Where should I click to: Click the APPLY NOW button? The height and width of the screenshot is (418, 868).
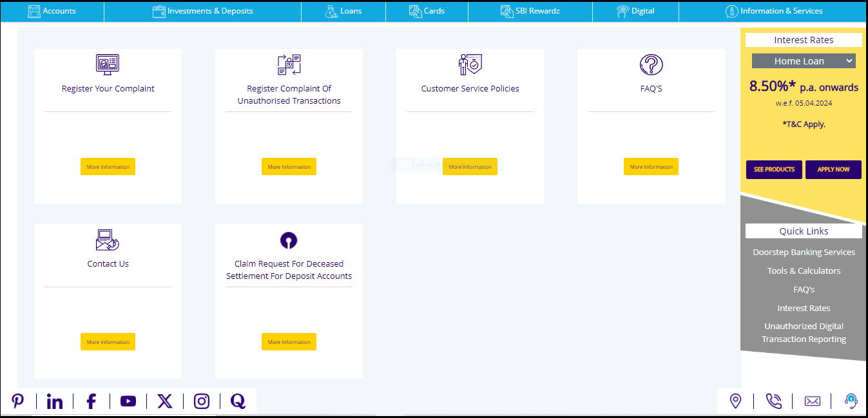coord(833,169)
